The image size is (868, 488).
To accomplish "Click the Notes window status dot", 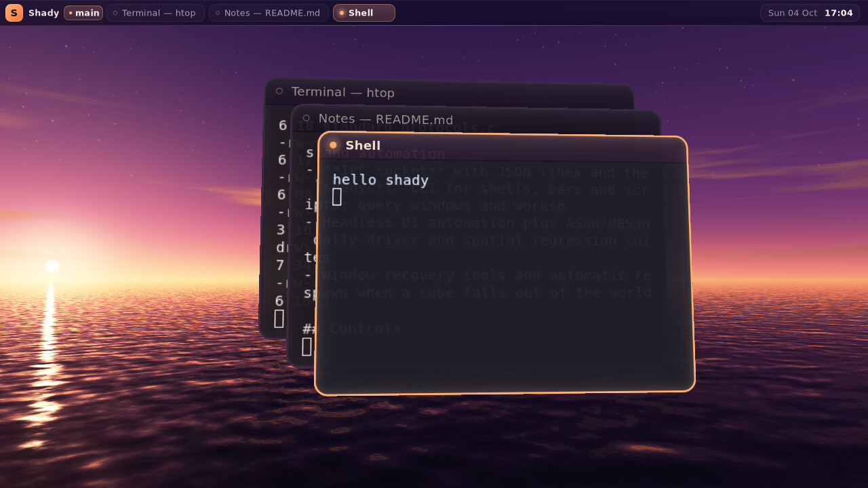I will (x=307, y=118).
